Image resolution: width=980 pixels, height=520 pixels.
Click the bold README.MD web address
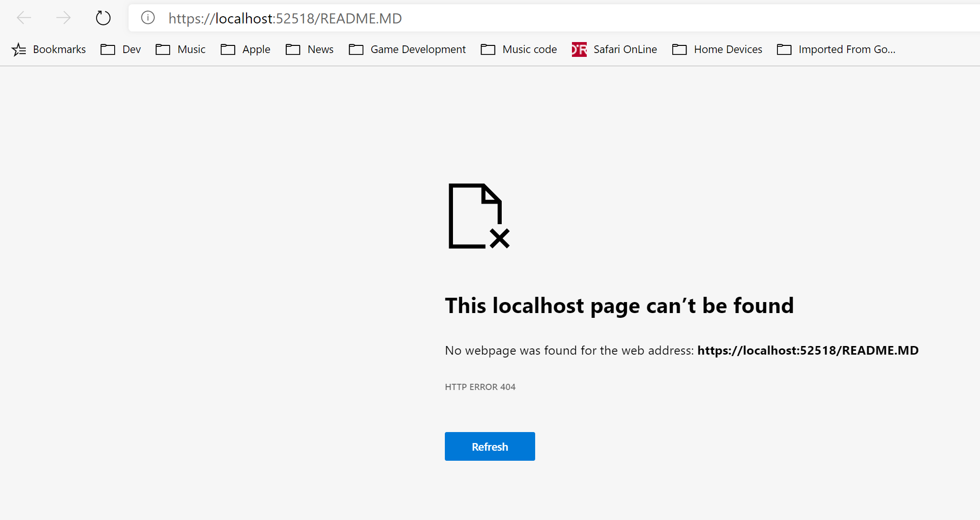[808, 350]
